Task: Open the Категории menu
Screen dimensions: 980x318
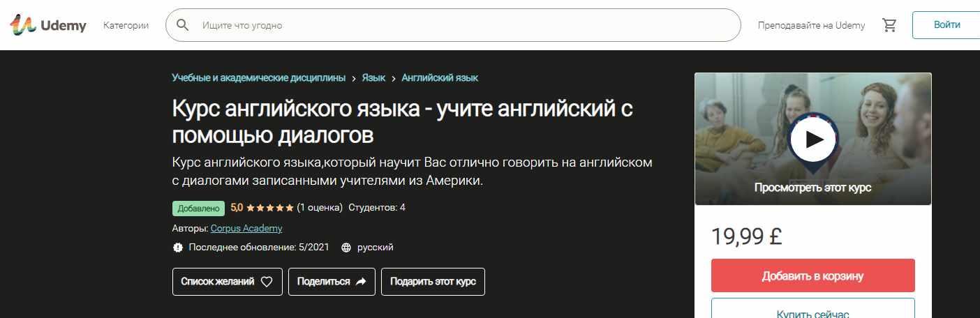Action: (126, 25)
